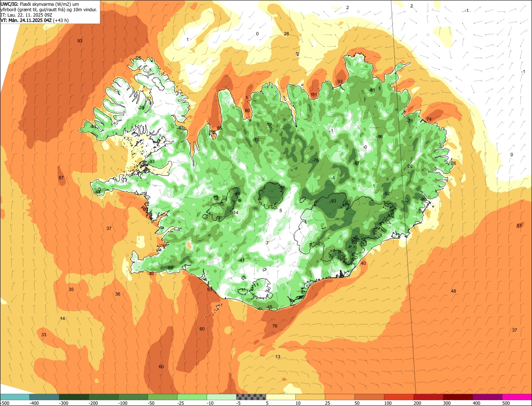Screen dimensions: 532x406
Task: Click the '-41' value in south Iceland
Action: coord(241,260)
